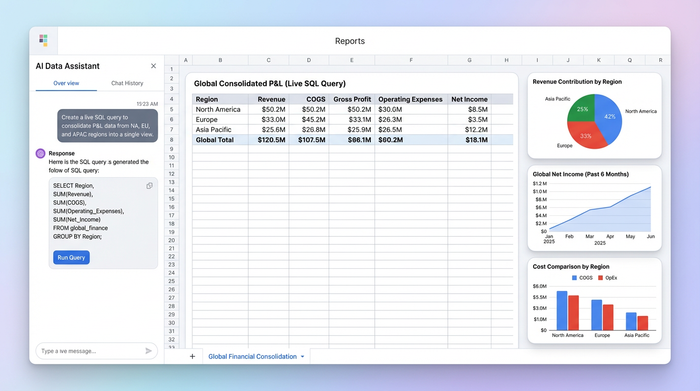Click the Cost Comparison by Region title
Image resolution: width=700 pixels, height=391 pixels.
coord(571,266)
